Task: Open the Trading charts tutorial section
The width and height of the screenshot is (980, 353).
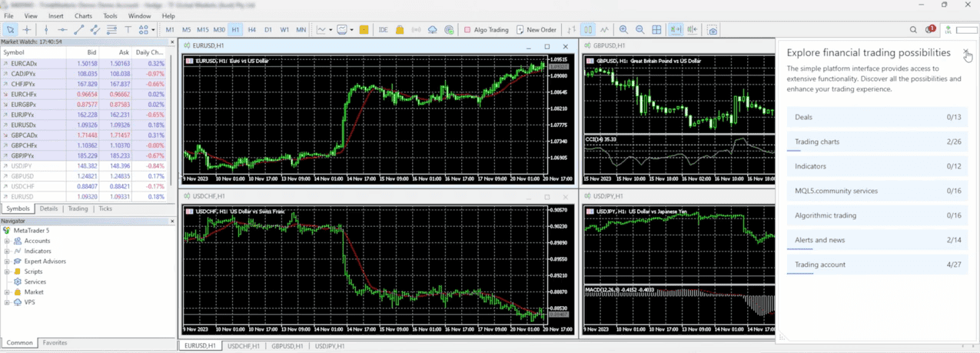Action: tap(877, 142)
